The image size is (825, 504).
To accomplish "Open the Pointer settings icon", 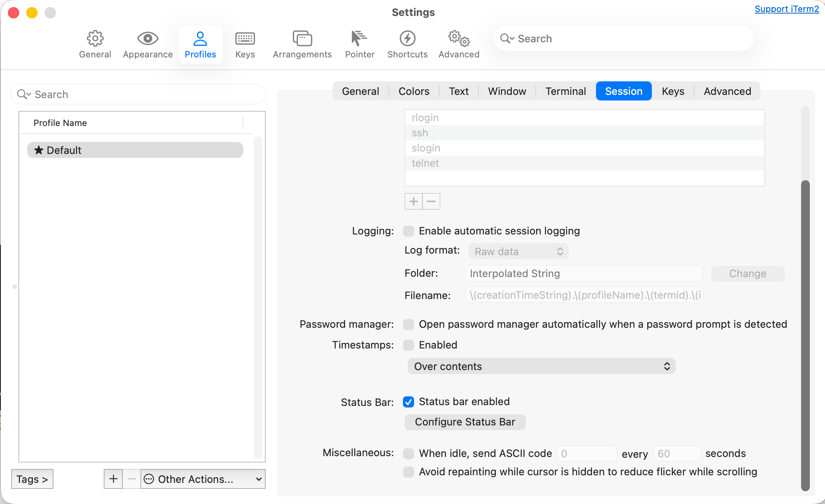I will tap(359, 39).
